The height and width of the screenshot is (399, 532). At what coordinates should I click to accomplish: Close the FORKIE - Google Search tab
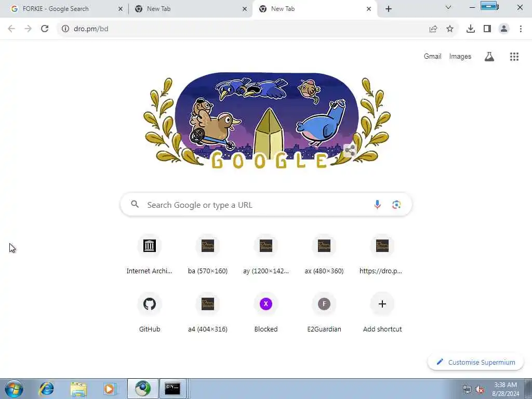tap(121, 9)
